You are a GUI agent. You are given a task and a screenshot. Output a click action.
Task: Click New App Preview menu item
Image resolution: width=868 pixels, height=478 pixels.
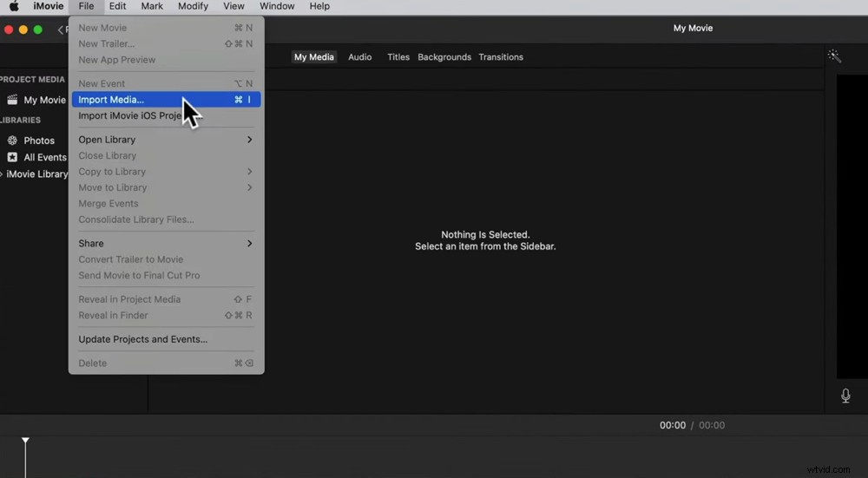[x=166, y=60]
